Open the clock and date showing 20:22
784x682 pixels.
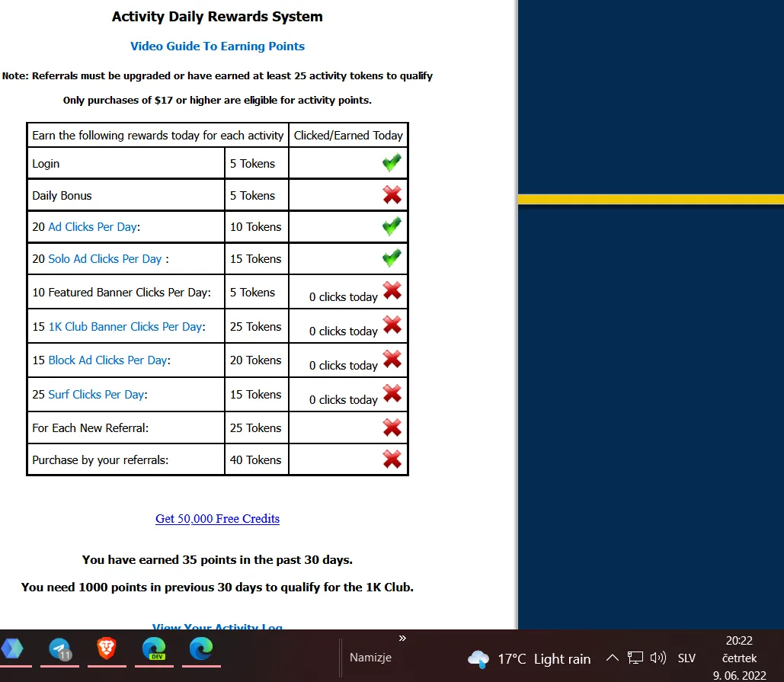[x=740, y=658]
